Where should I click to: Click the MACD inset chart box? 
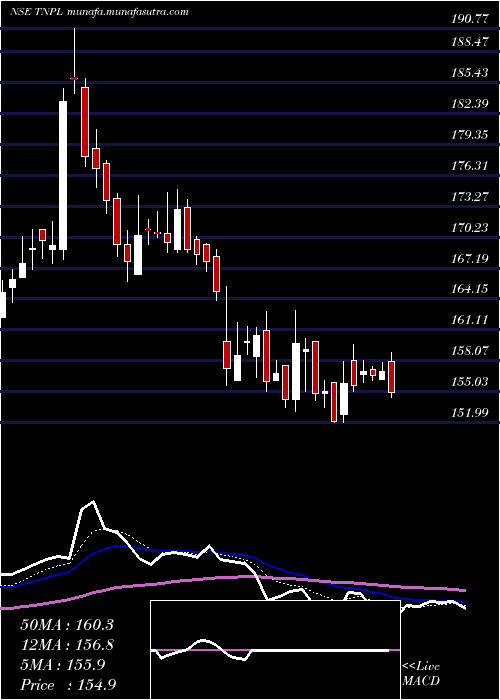click(275, 650)
